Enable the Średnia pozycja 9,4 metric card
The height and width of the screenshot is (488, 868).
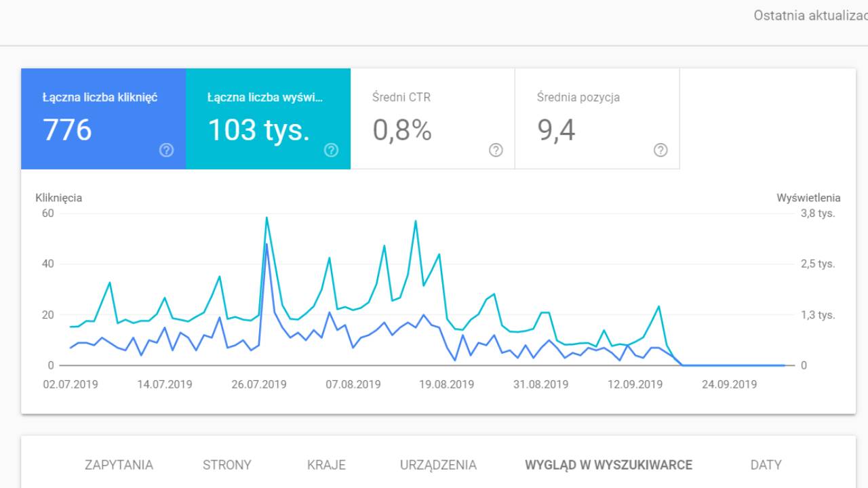tap(597, 119)
